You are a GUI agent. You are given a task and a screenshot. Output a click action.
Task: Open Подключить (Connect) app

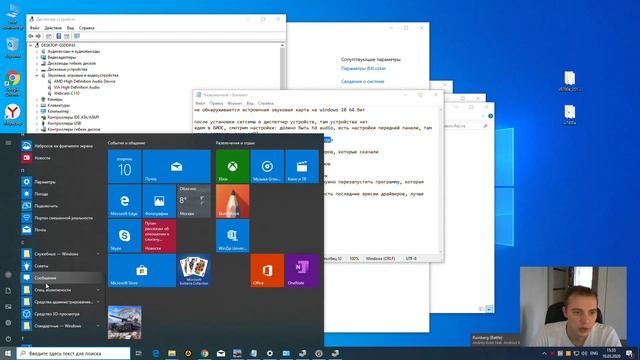click(61, 206)
